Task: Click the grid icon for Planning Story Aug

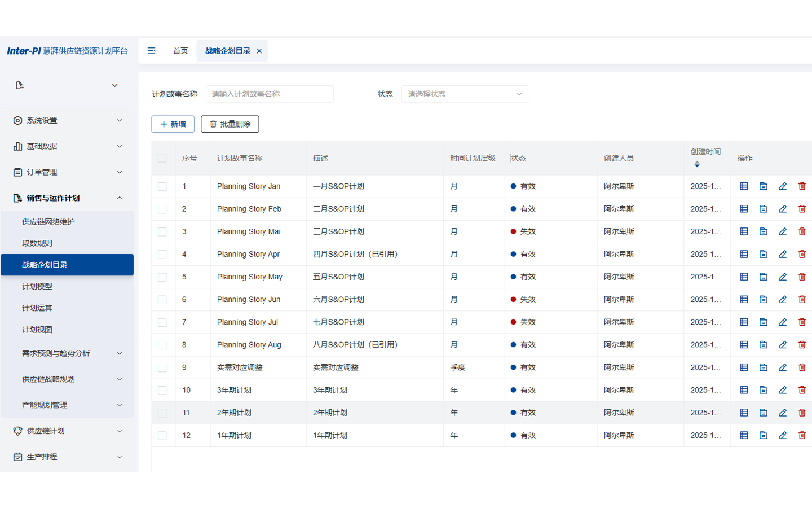Action: (x=744, y=344)
